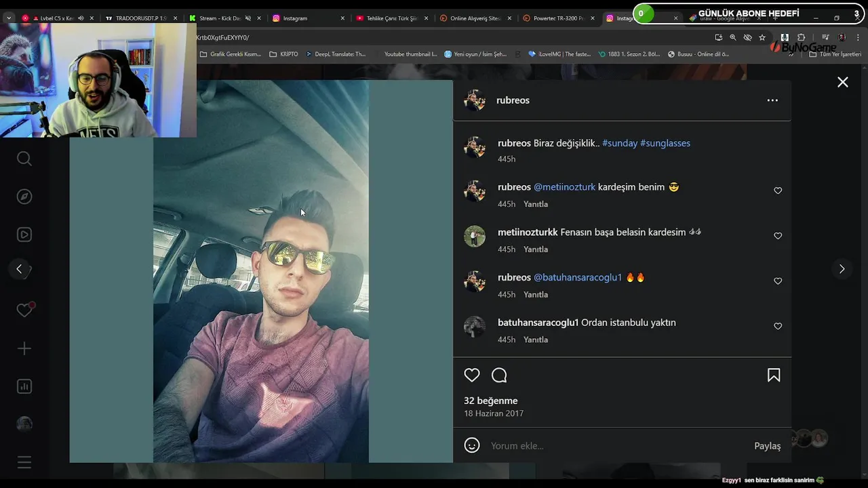Click the install app icon in address bar
Image resolution: width=868 pixels, height=488 pixels.
pyautogui.click(x=718, y=38)
